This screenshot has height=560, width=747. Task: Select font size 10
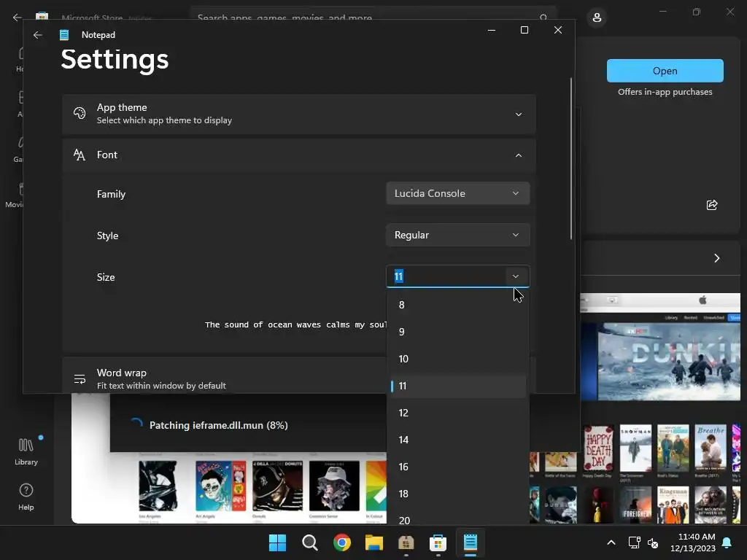[x=458, y=359]
